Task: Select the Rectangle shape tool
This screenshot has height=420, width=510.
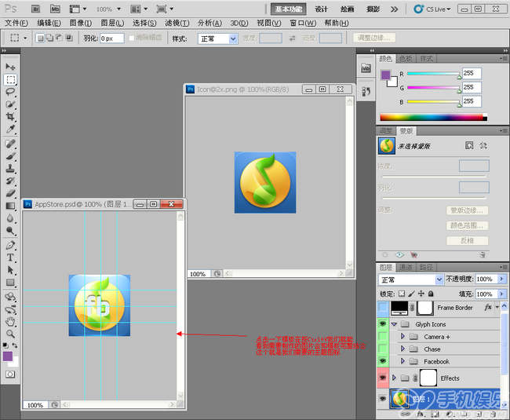Action: (10, 283)
